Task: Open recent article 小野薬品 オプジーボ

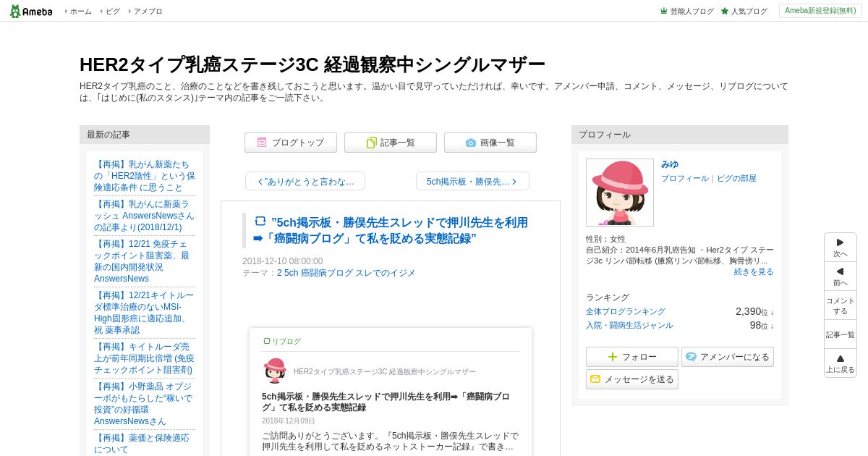Action: click(145, 404)
